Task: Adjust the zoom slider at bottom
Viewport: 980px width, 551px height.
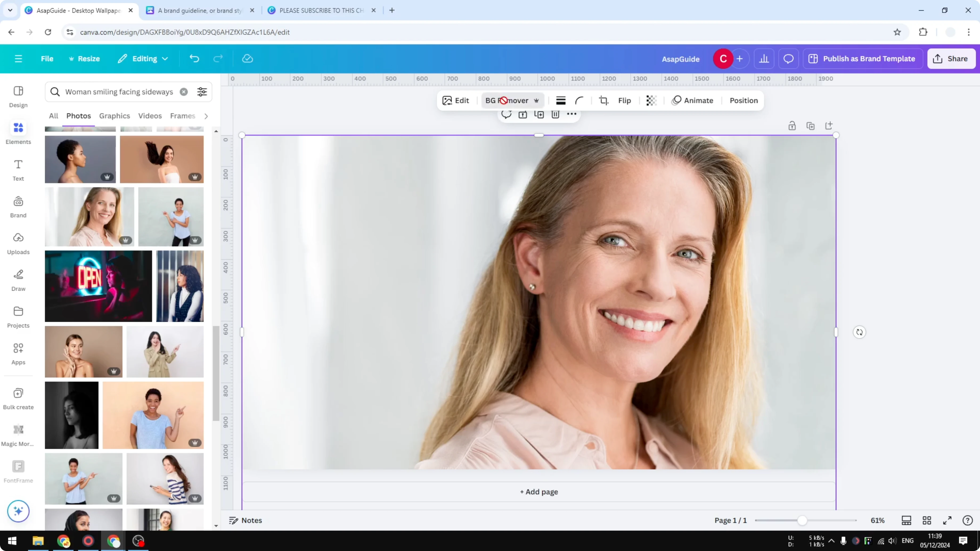Action: pos(803,520)
